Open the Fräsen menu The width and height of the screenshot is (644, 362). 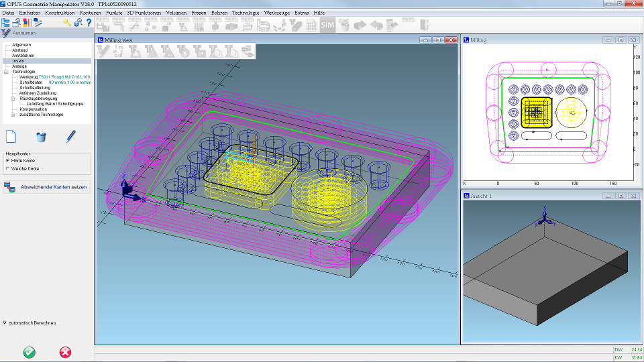[199, 13]
